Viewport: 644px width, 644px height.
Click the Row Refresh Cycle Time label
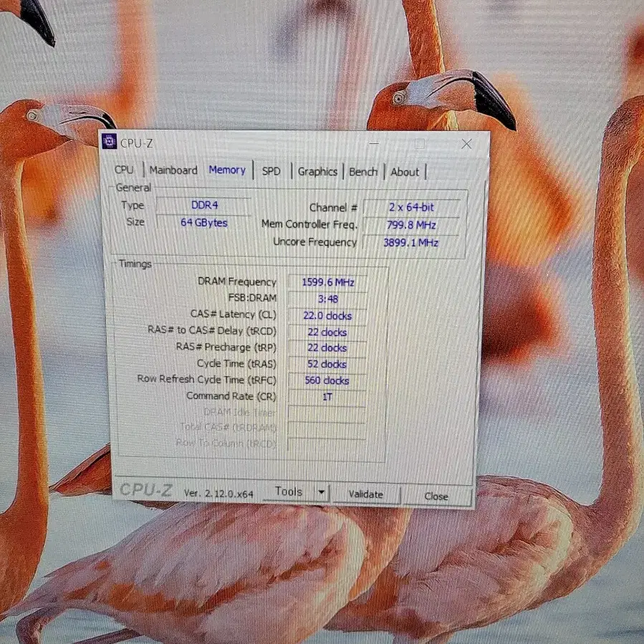(206, 379)
